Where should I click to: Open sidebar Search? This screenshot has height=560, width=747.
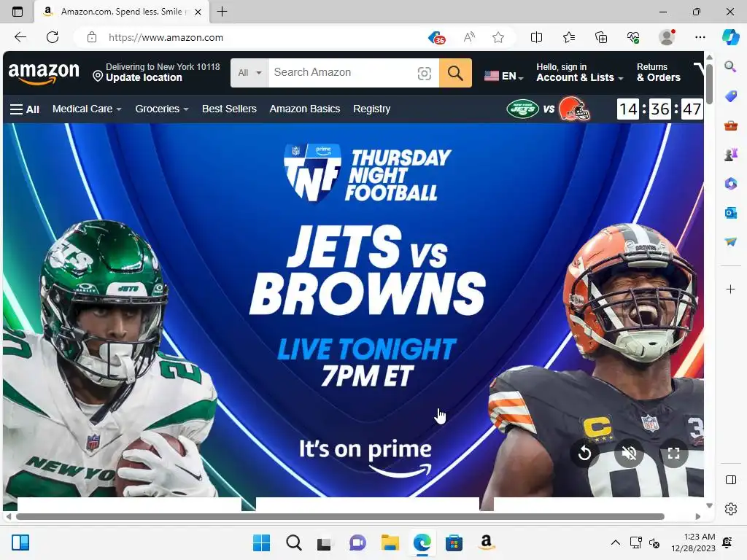pyautogui.click(x=730, y=66)
